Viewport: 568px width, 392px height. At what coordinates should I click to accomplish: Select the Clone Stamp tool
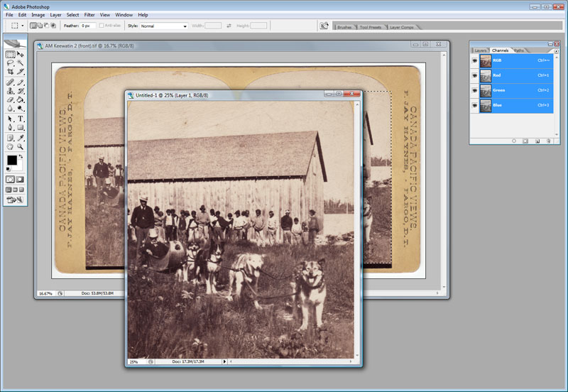pyautogui.click(x=11, y=91)
